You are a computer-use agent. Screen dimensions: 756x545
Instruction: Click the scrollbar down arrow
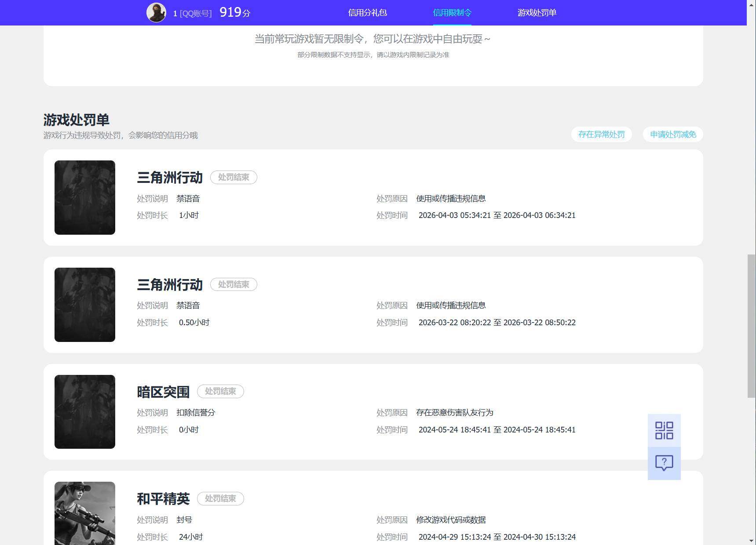point(752,541)
